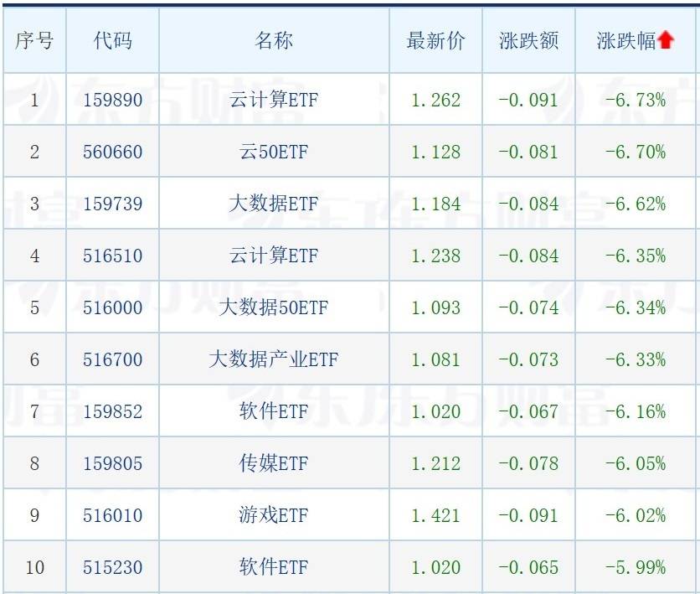This screenshot has width=700, height=594.
Task: Open the 大数据ETF name link
Action: click(274, 204)
